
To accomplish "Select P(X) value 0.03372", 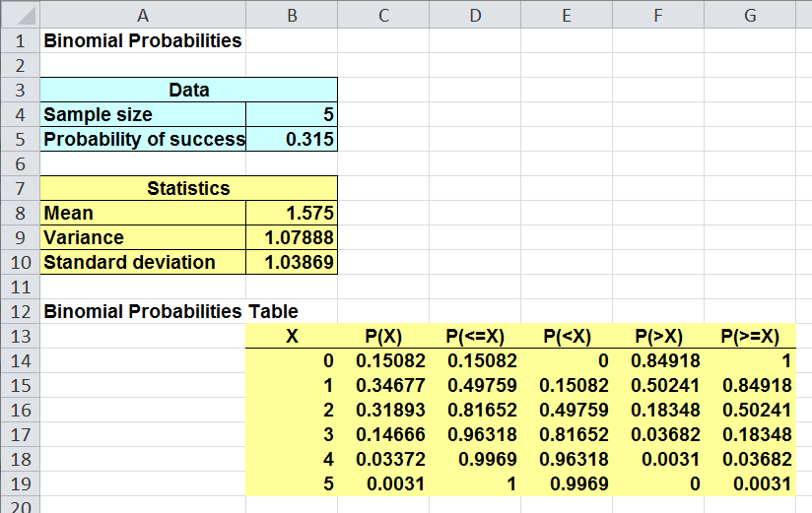I will coord(383,459).
